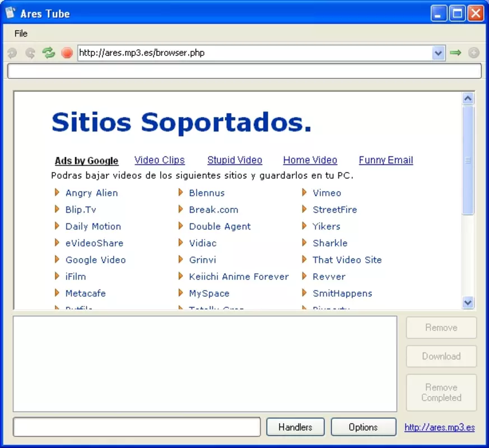Click the iFilm site link
Image resolution: width=489 pixels, height=448 pixels.
pyautogui.click(x=76, y=277)
